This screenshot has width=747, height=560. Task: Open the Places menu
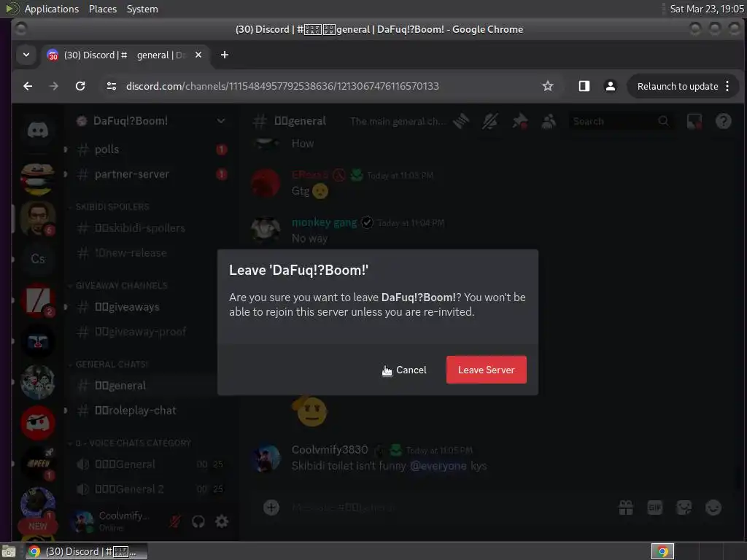[103, 9]
